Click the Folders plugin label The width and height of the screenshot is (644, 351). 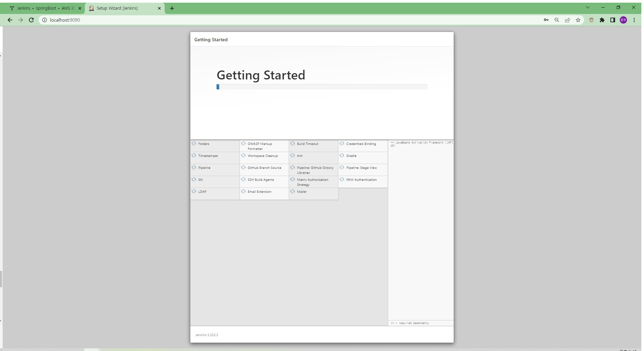(x=204, y=144)
